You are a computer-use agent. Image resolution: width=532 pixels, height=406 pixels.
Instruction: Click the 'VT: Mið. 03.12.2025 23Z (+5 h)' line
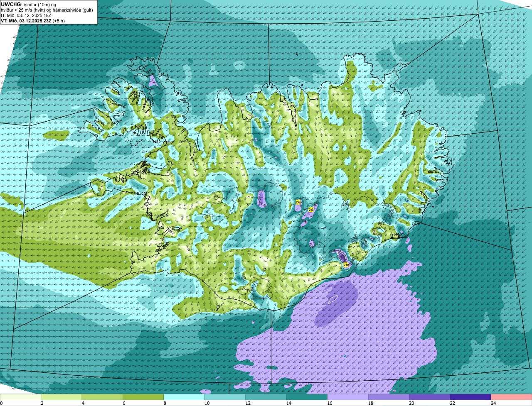pyautogui.click(x=33, y=20)
